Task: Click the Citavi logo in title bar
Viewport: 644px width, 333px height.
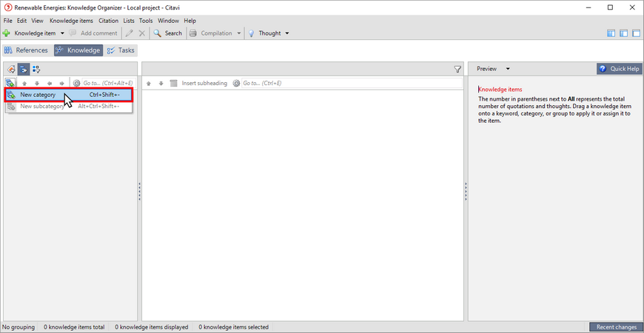Action: 7,7
